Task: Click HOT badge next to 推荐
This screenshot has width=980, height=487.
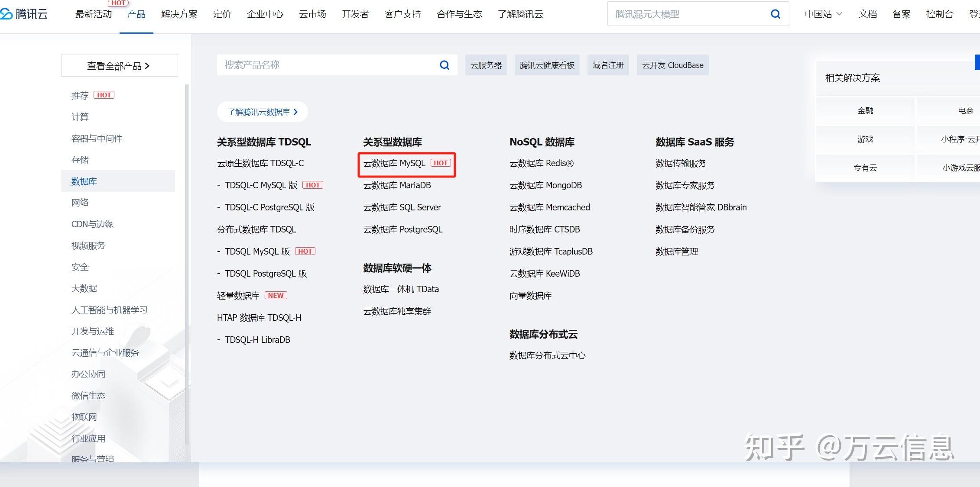Action: coord(104,95)
